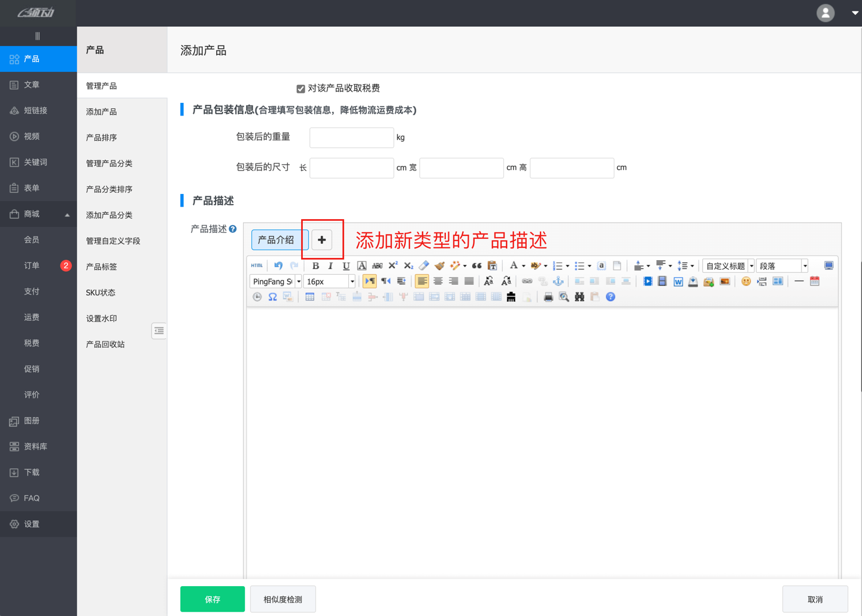Click the 相似度检测 button
This screenshot has height=616, width=862.
[x=283, y=599]
